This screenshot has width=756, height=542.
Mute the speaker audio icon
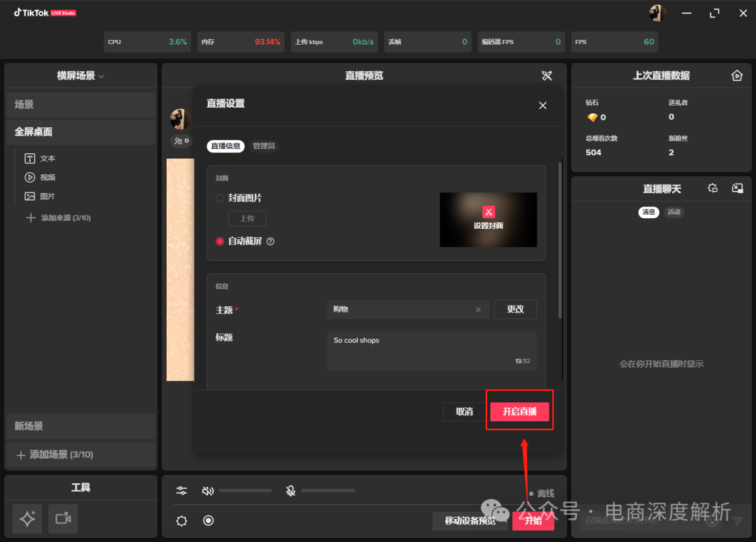click(x=207, y=491)
